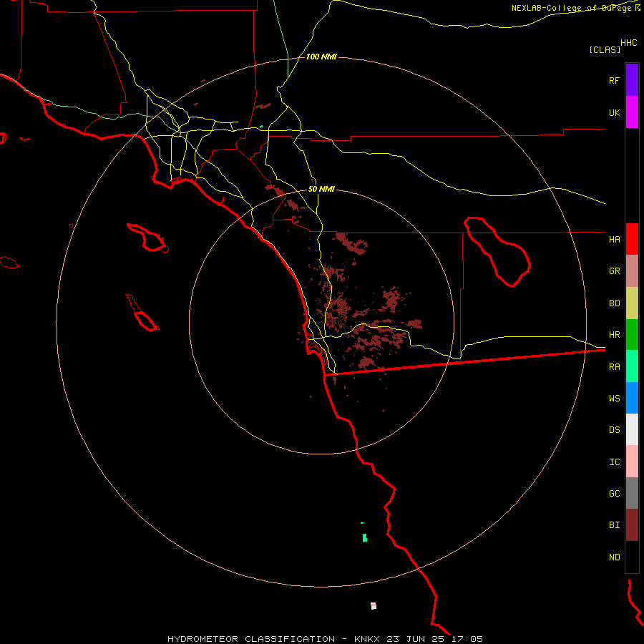Click the IC legend label

(614, 462)
